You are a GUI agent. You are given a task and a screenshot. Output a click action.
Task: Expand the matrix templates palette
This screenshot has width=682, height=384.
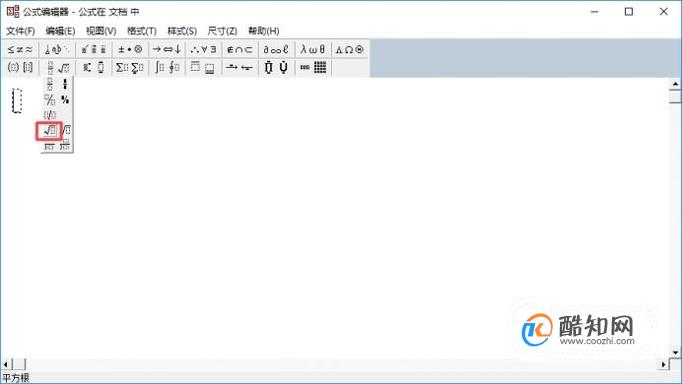coord(313,67)
